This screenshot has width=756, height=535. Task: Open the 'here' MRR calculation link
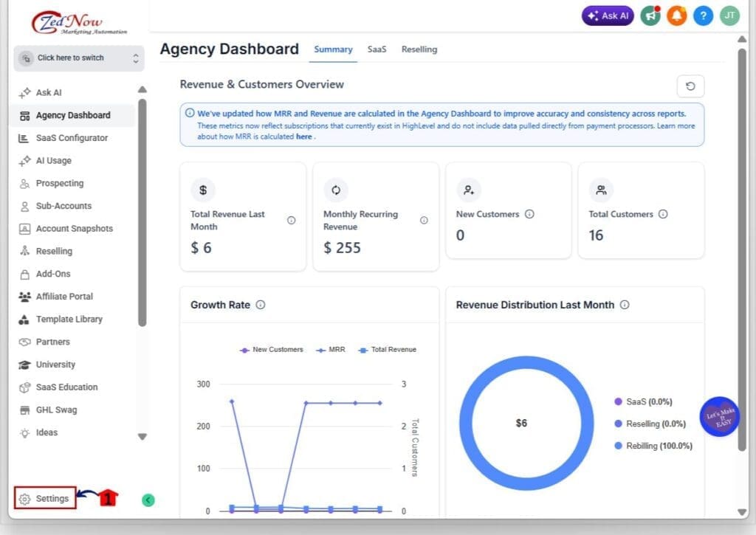click(x=303, y=137)
